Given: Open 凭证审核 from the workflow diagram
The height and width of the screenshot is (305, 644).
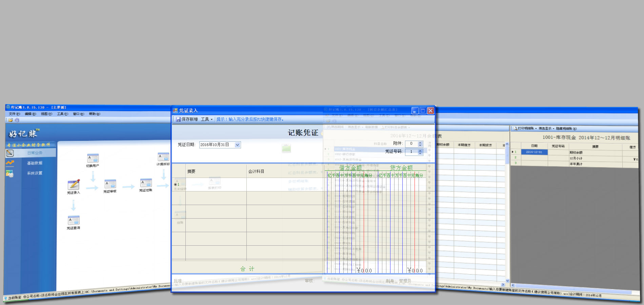Looking at the screenshot, I should [110, 184].
